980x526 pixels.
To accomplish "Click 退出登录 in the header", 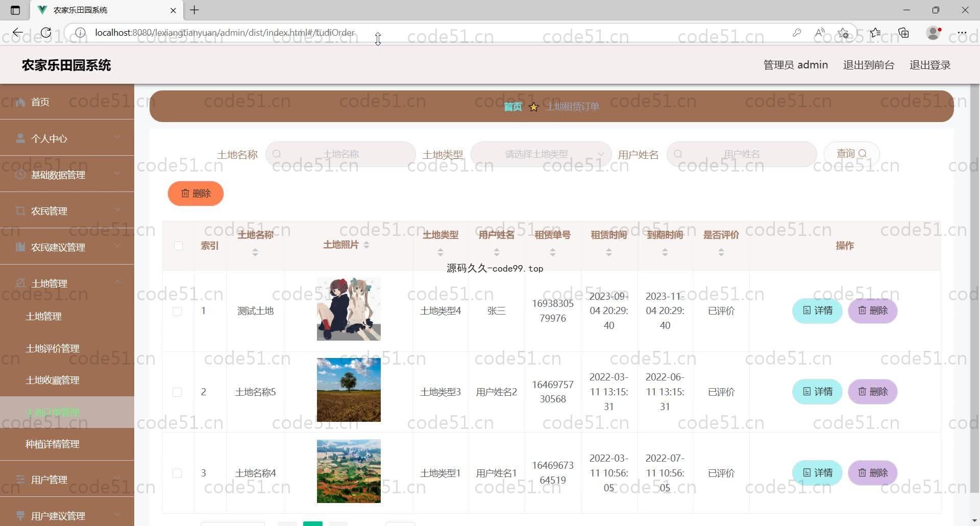I will [x=930, y=65].
